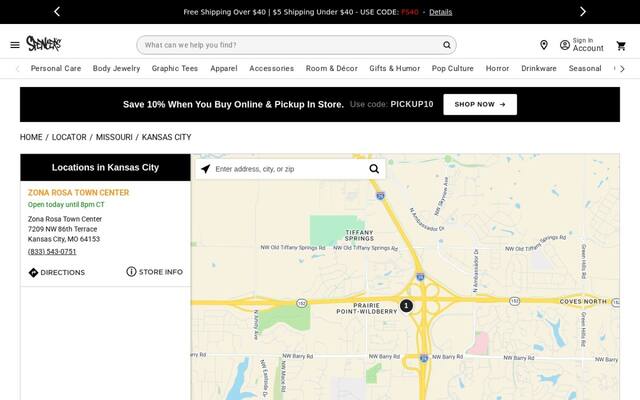Open Gifts & Humor category
This screenshot has height=400, width=640.
(x=395, y=69)
